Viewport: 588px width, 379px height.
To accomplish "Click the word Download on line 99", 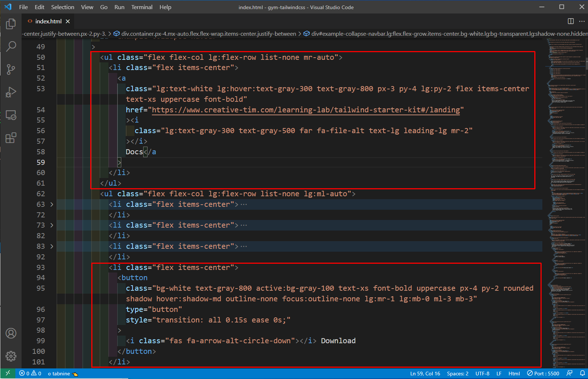I will click(338, 341).
